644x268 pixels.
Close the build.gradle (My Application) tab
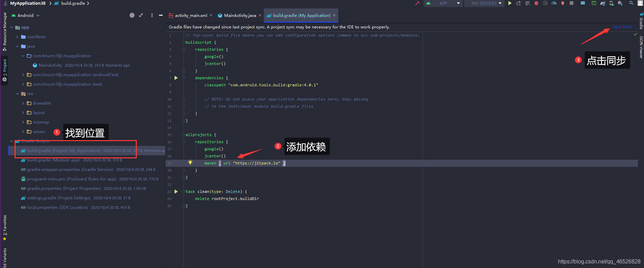(334, 15)
